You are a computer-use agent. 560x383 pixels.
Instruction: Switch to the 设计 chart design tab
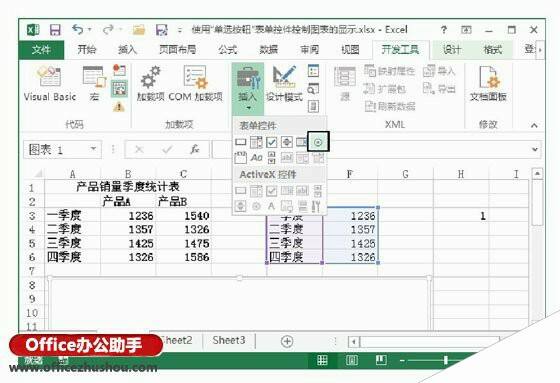[452, 49]
